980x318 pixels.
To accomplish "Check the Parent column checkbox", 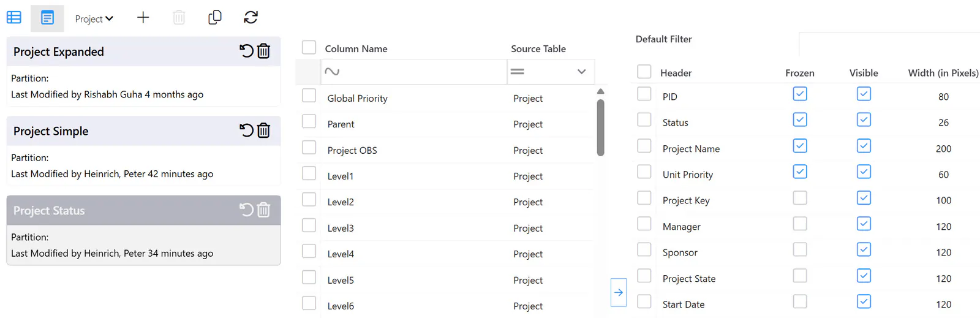I will [309, 121].
